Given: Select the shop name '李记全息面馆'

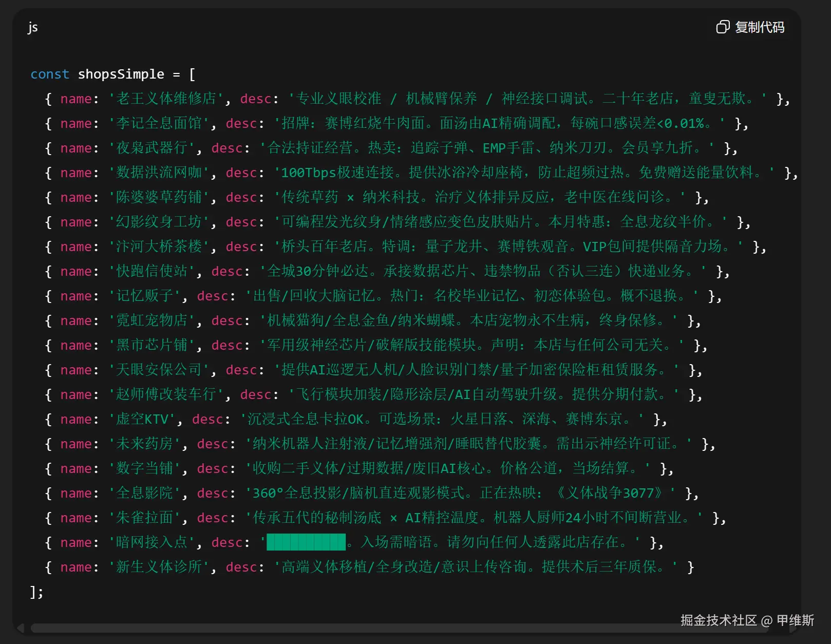Looking at the screenshot, I should tap(159, 123).
